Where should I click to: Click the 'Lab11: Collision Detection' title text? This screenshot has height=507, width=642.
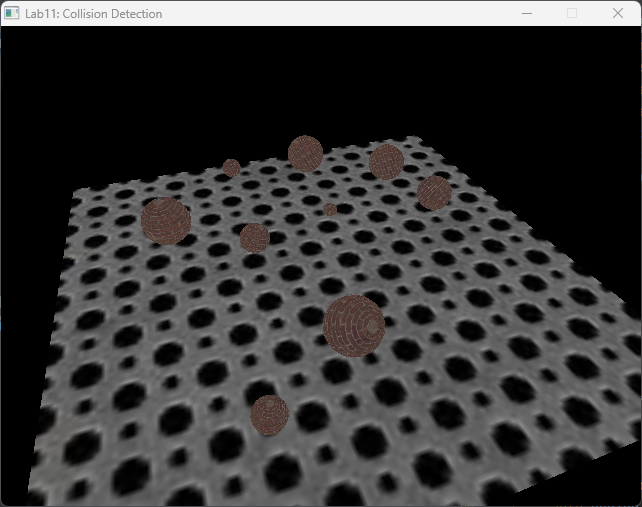pos(93,14)
